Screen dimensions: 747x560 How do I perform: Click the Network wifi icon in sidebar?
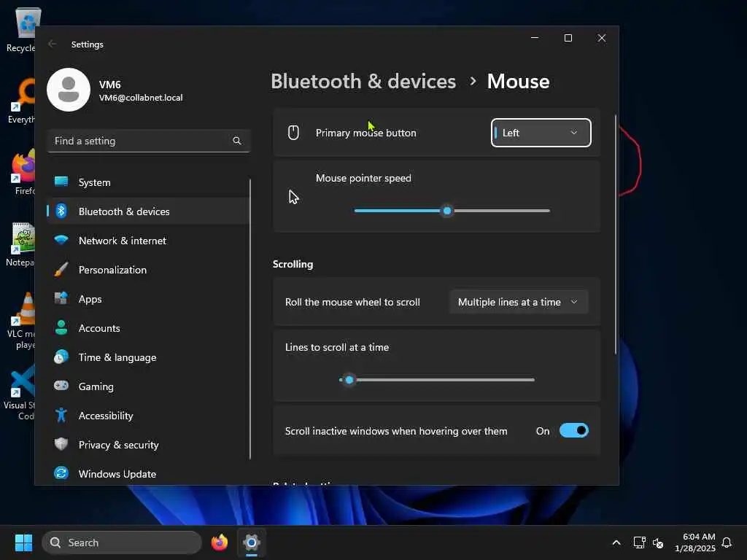pos(61,240)
